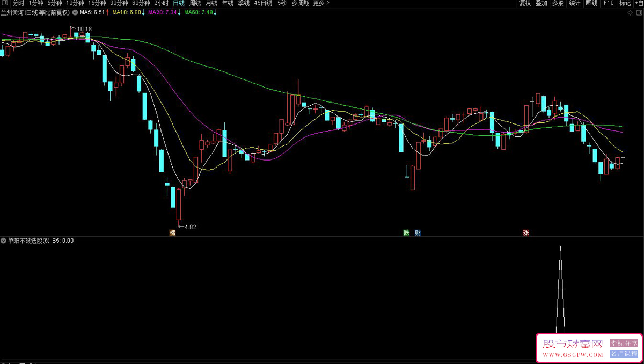644x364 pixels.
Task: Switch to the 60分钟 period tab
Action: pos(141,3)
